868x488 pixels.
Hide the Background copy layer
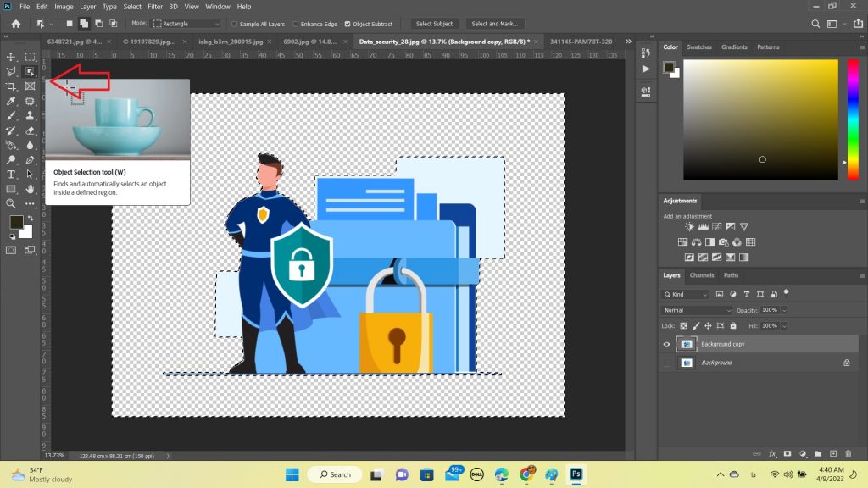666,344
